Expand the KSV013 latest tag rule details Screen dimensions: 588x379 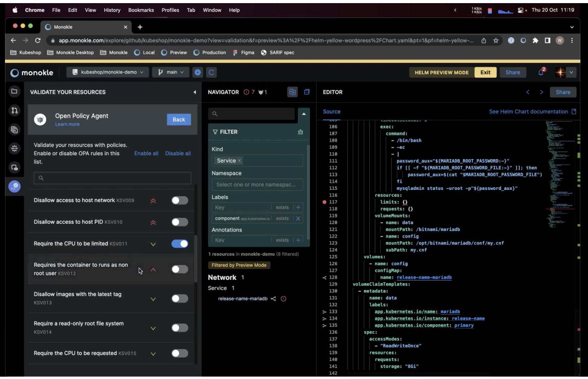tap(153, 299)
